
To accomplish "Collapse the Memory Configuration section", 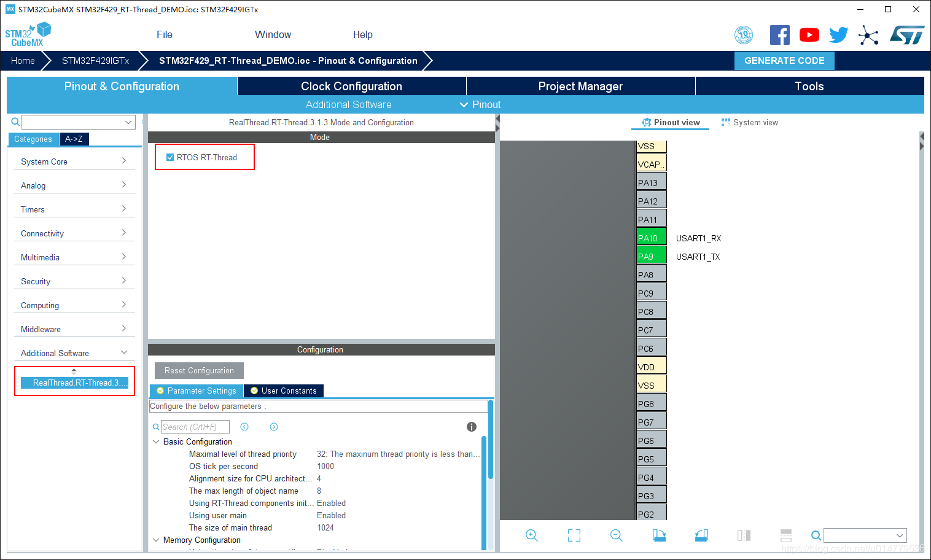I will pos(156,540).
